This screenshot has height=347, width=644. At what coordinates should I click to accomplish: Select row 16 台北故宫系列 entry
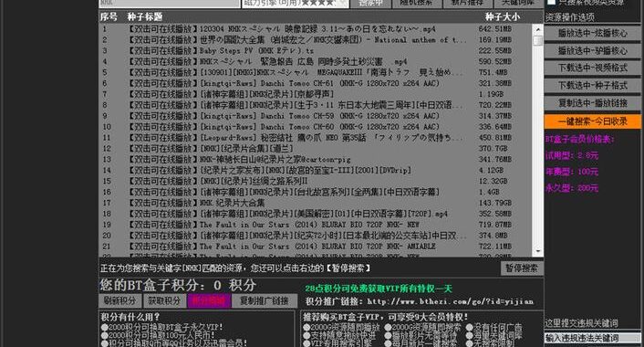coord(316,192)
